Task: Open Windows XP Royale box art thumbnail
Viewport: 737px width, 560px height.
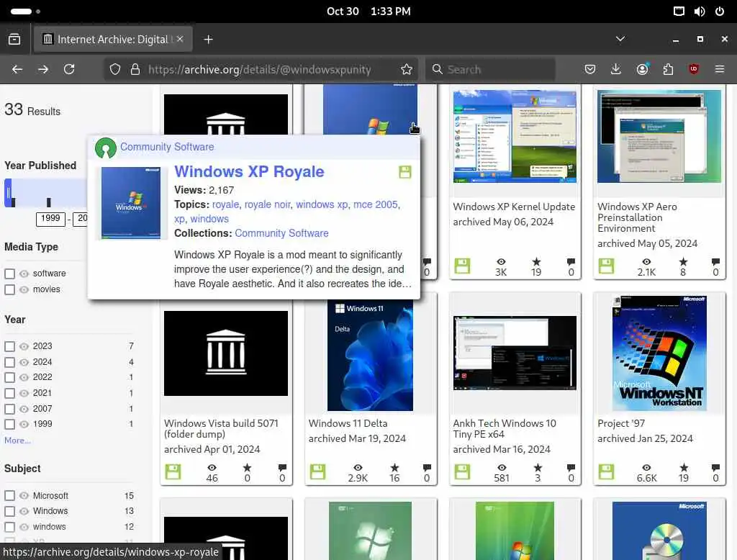Action: pos(131,203)
